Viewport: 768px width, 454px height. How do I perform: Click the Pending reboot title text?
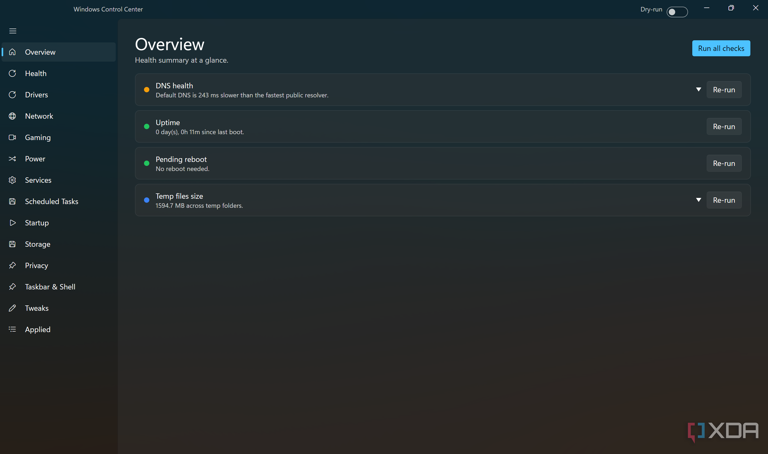point(181,159)
